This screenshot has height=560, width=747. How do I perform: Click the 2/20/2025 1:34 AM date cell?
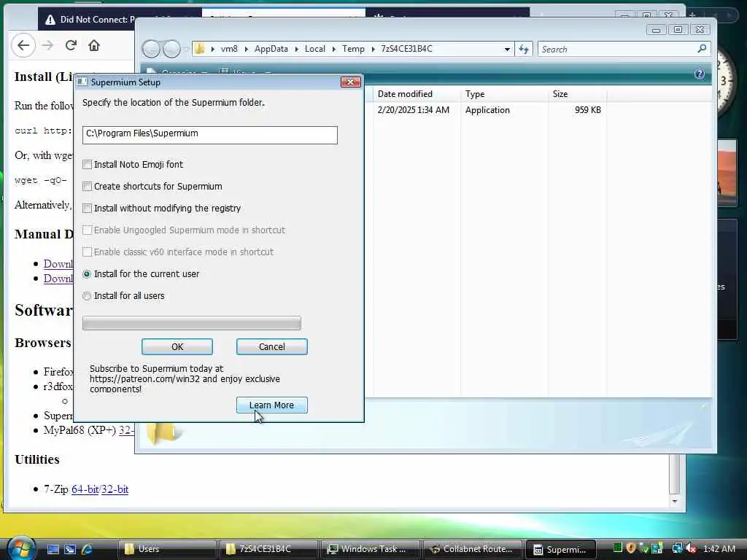pyautogui.click(x=413, y=110)
